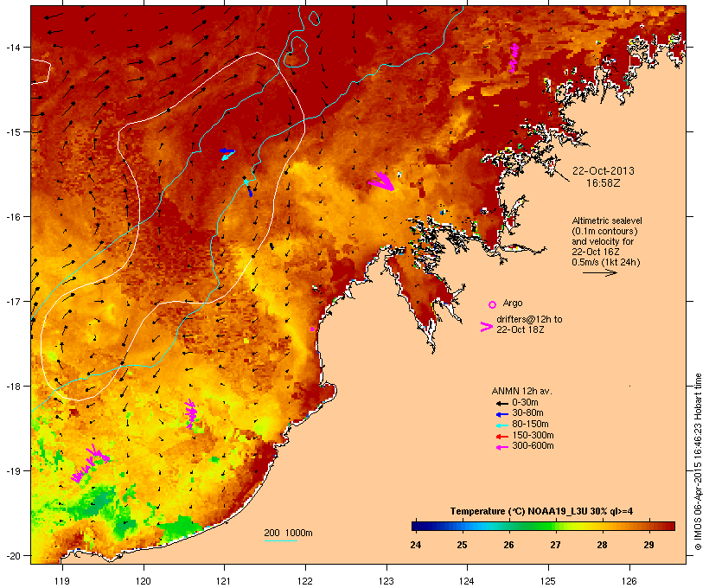This screenshot has height=588, width=709.
Task: Click the magenta drifter track near 123E 15.5S
Action: point(381,182)
